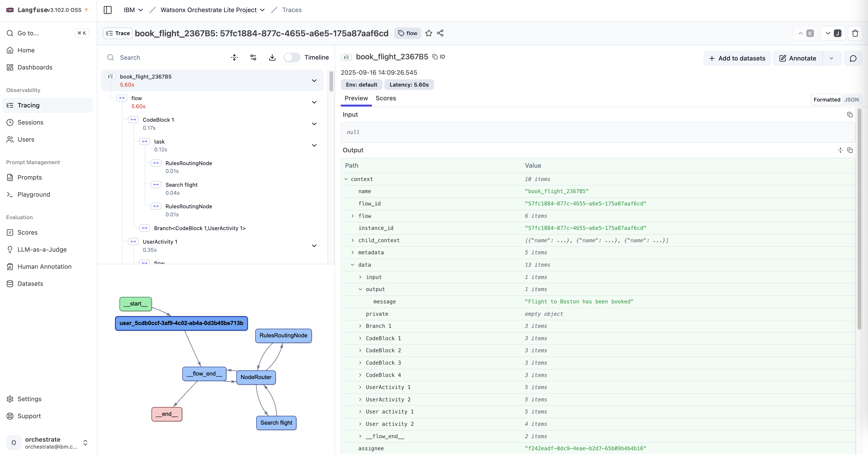The height and width of the screenshot is (455, 868).
Task: Open the IBM organization dropdown
Action: tap(134, 10)
